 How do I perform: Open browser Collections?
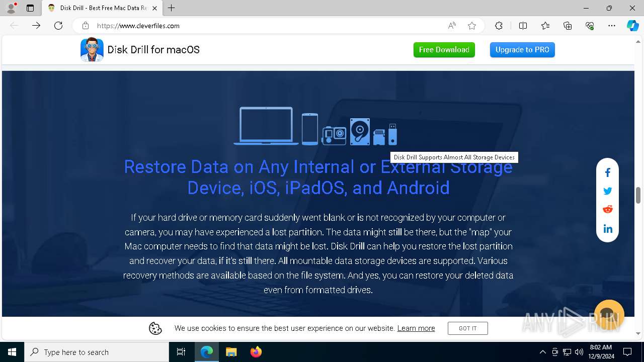point(568,26)
